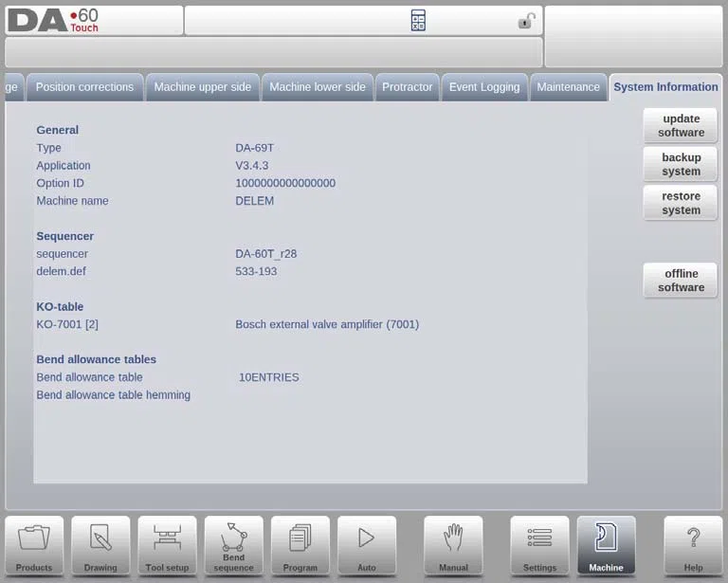Click the backup system button
Image resolution: width=728 pixels, height=583 pixels.
click(681, 164)
